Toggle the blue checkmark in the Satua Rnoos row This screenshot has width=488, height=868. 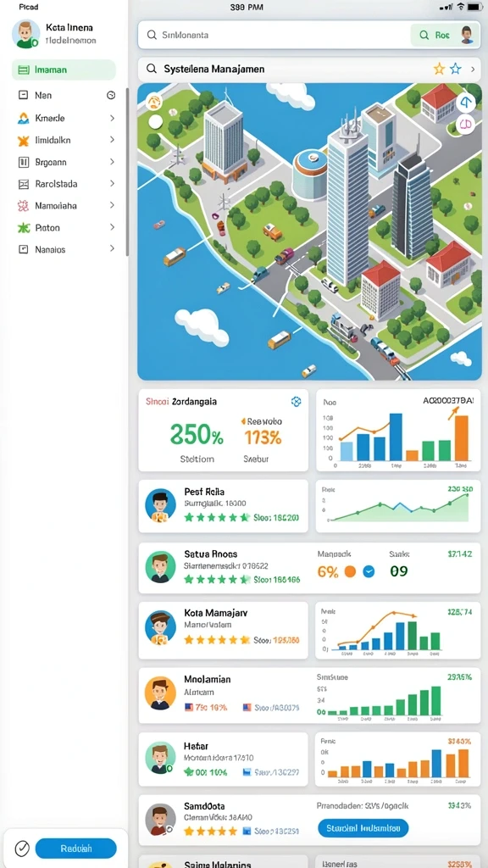point(369,572)
